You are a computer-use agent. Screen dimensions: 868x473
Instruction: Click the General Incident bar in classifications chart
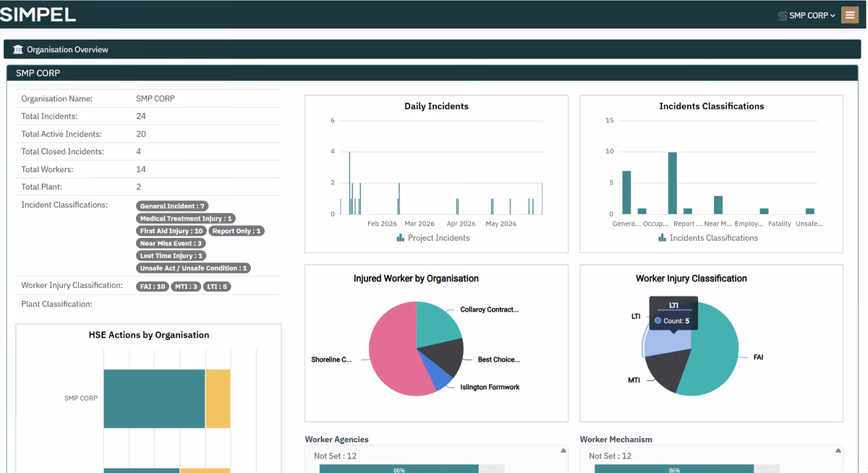coord(626,192)
